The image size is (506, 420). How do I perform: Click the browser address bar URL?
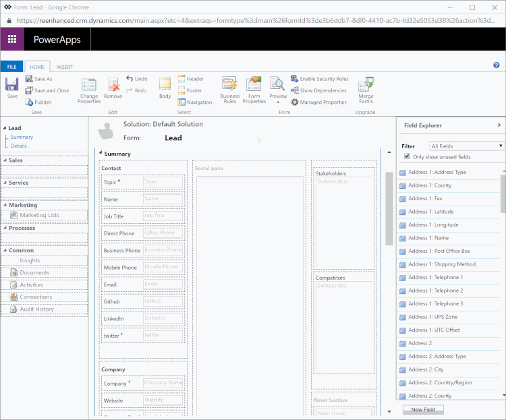256,21
